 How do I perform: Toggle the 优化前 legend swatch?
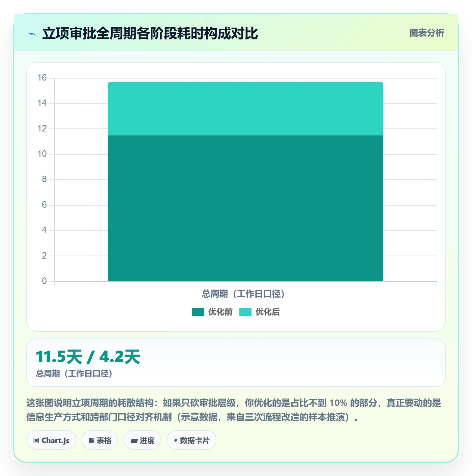(x=198, y=312)
